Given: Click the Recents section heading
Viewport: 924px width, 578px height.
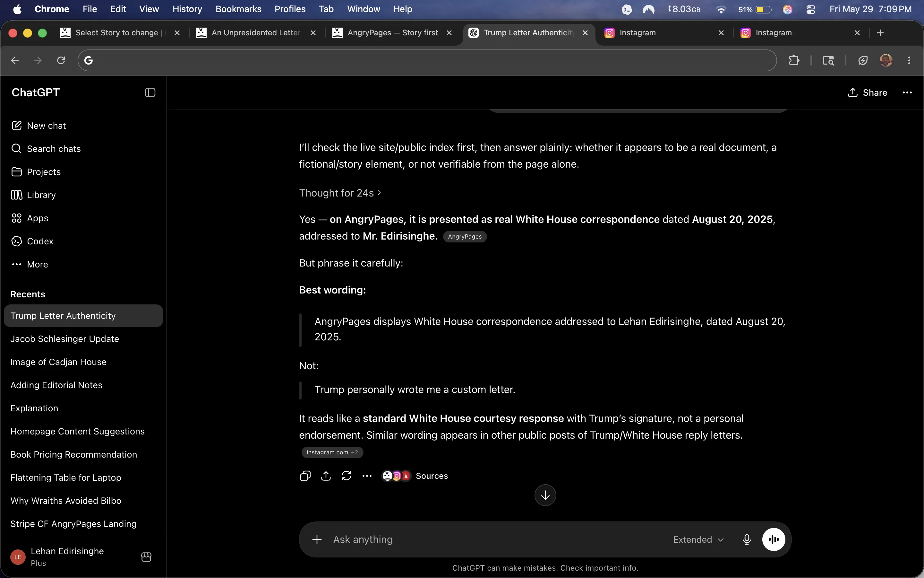Looking at the screenshot, I should coord(28,294).
